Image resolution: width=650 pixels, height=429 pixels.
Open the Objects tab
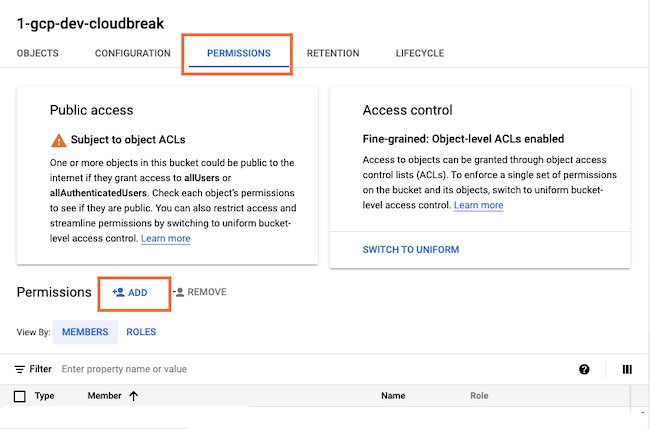coord(38,53)
